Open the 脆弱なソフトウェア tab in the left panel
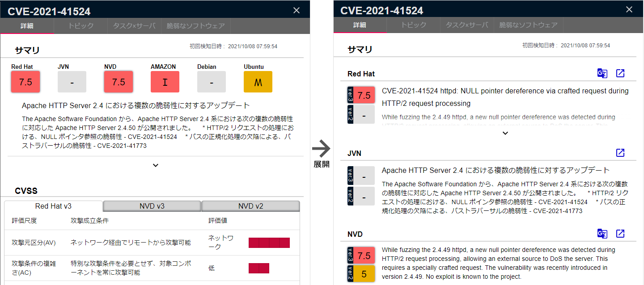This screenshot has height=285, width=644. pyautogui.click(x=196, y=26)
